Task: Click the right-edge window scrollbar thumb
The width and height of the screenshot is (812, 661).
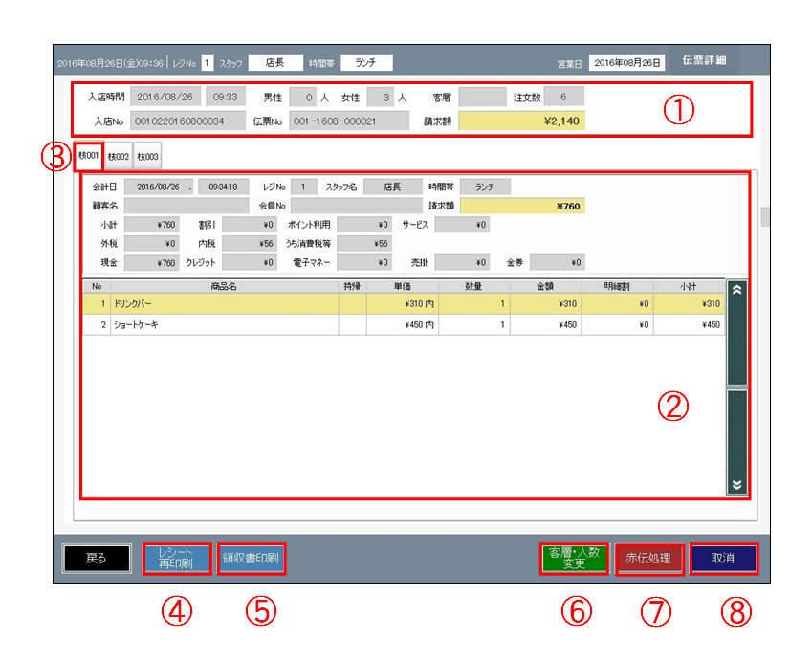Action: pos(764,217)
